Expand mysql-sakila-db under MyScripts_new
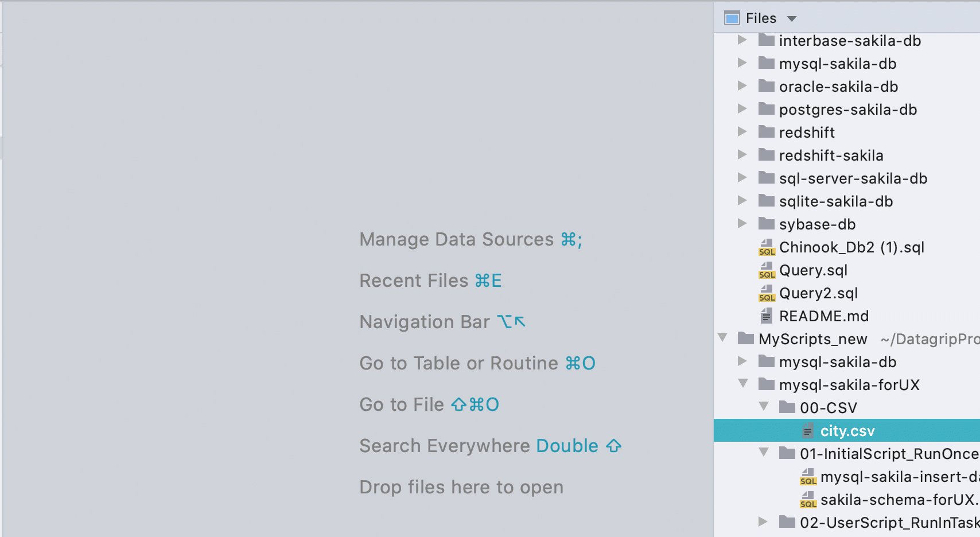The image size is (980, 537). click(742, 361)
